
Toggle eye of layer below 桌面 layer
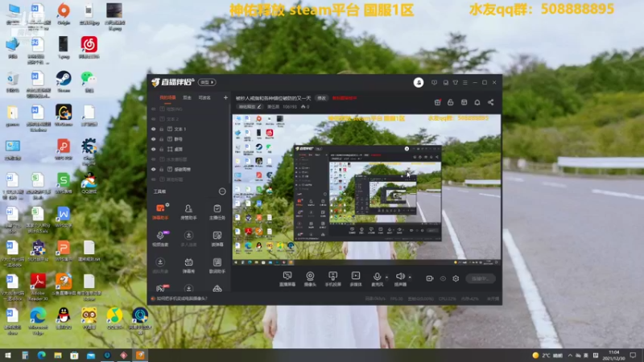(154, 159)
